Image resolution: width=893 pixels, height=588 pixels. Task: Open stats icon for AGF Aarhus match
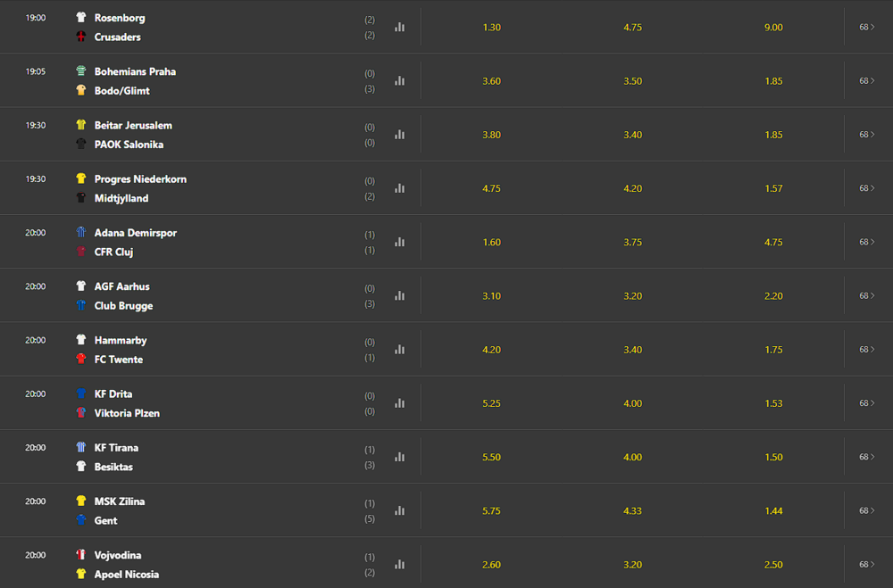[400, 295]
